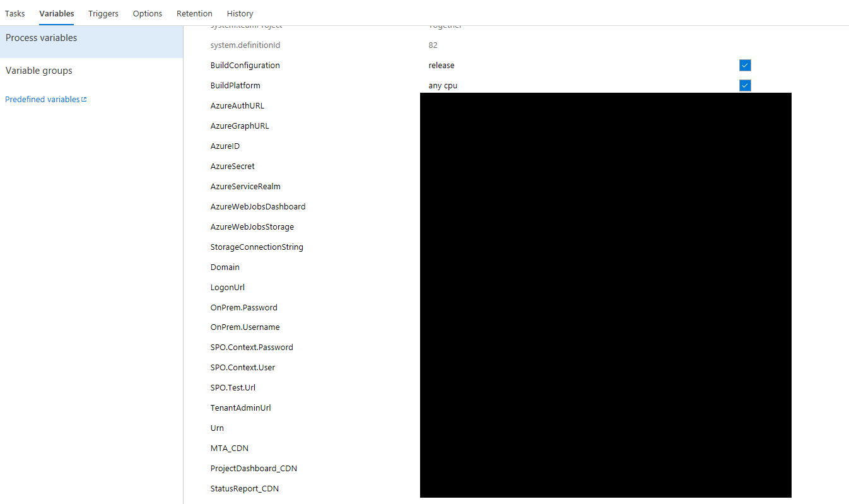Switch to the Options tab
Image resolution: width=849 pixels, height=504 pixels.
coord(147,13)
